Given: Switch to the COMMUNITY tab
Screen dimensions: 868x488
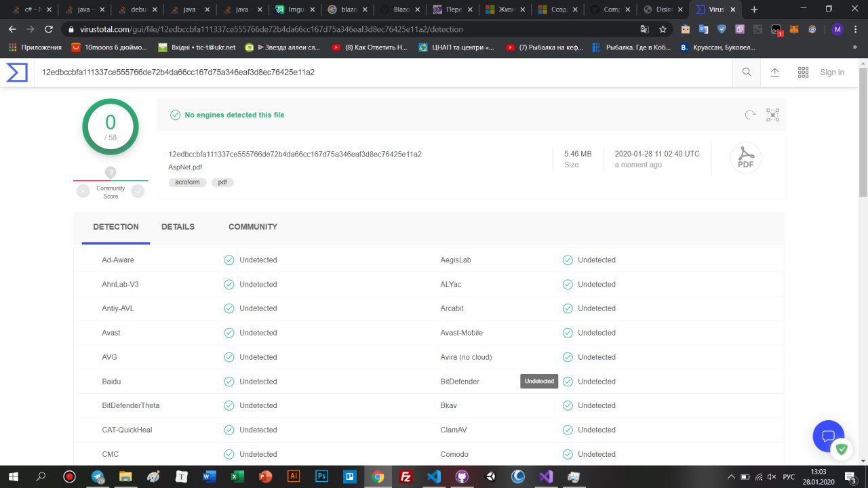Looking at the screenshot, I should (x=253, y=227).
